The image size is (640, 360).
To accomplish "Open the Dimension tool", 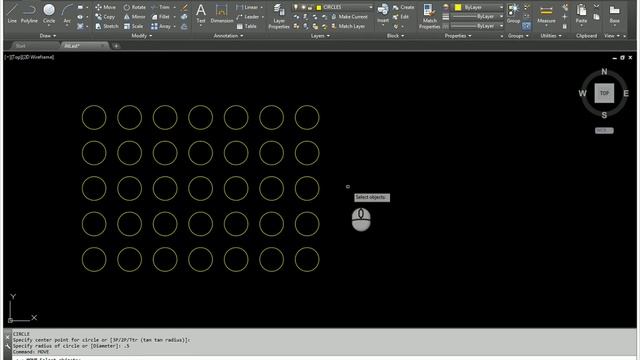I will pos(222,13).
